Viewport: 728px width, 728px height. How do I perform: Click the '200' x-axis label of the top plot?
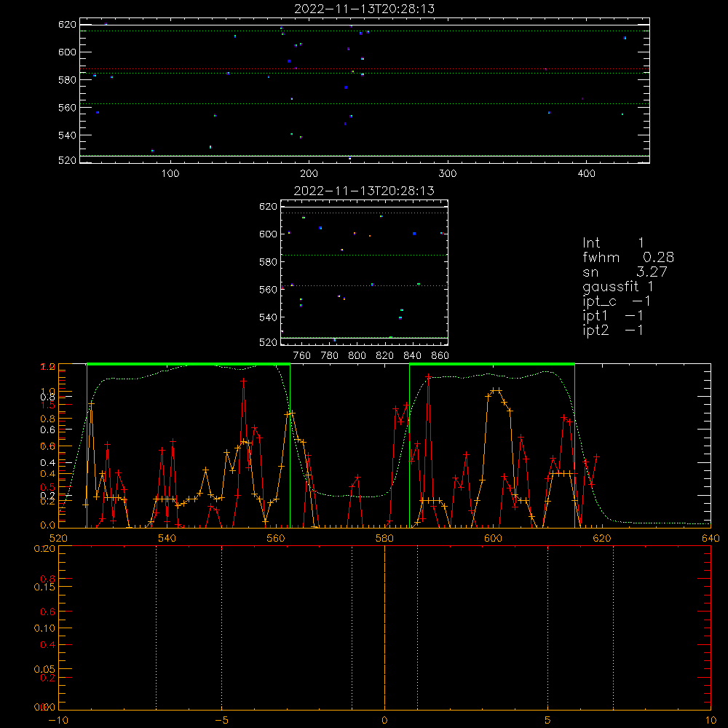309,174
